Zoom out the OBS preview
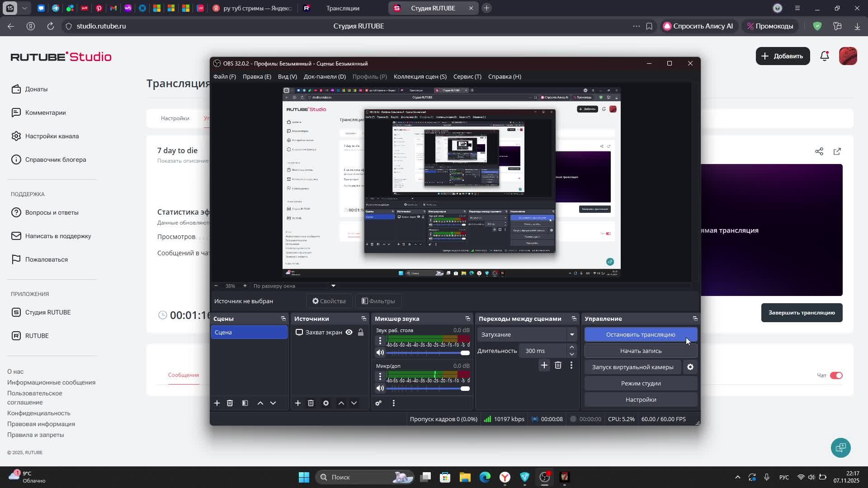868x488 pixels. tap(216, 286)
